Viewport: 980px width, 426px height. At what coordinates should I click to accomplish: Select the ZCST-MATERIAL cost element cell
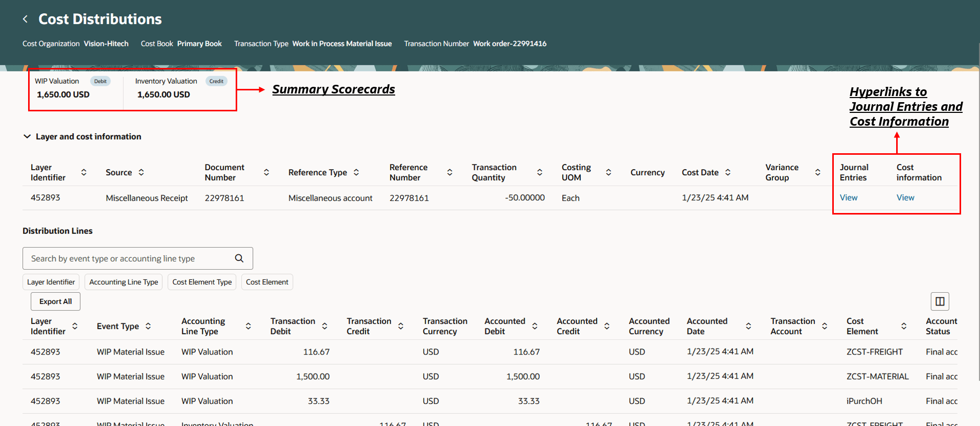[878, 376]
